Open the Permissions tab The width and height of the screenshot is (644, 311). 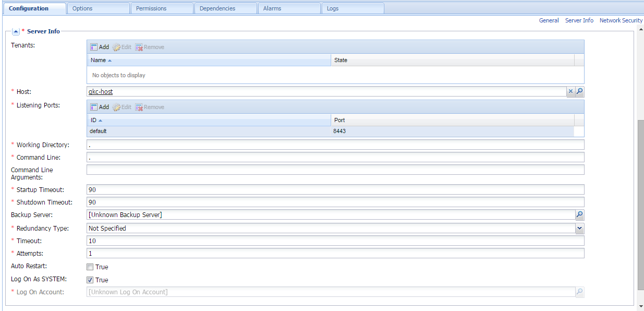(x=162, y=8)
